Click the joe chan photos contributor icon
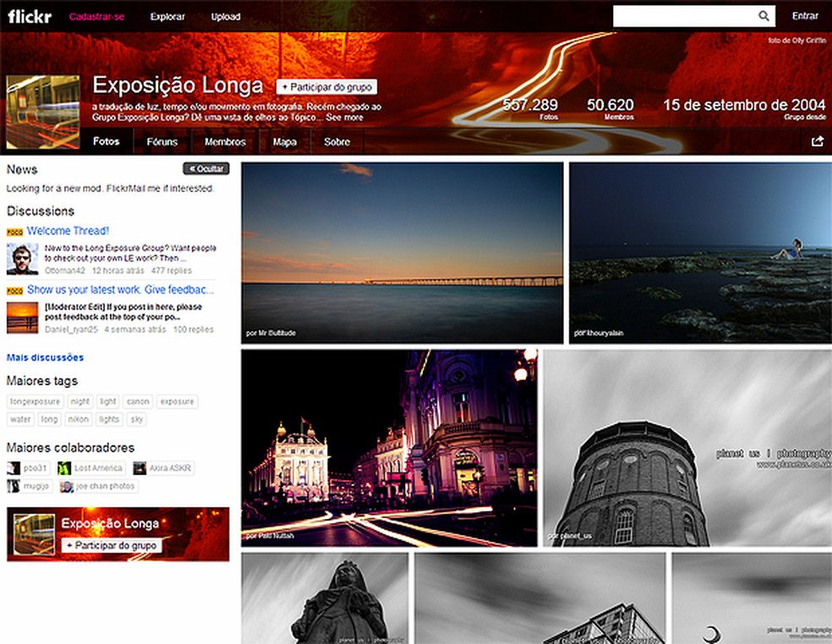The width and height of the screenshot is (832, 644). tap(67, 487)
